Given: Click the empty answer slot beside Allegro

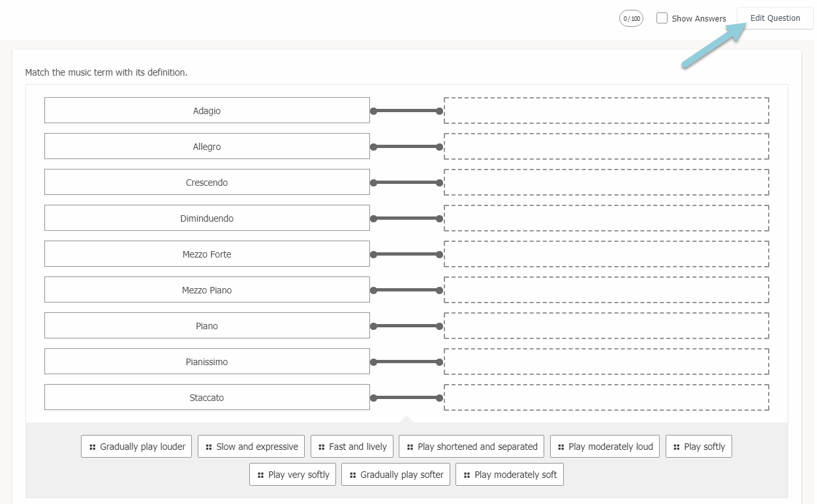Looking at the screenshot, I should 606,147.
